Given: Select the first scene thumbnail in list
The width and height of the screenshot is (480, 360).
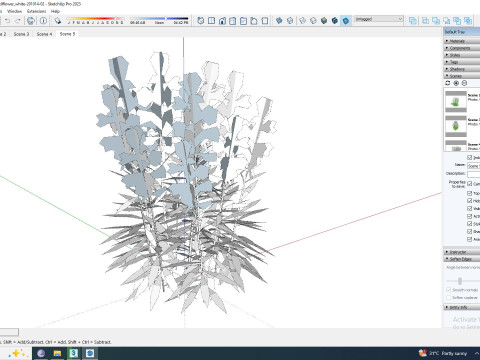Looking at the screenshot, I should (456, 102).
